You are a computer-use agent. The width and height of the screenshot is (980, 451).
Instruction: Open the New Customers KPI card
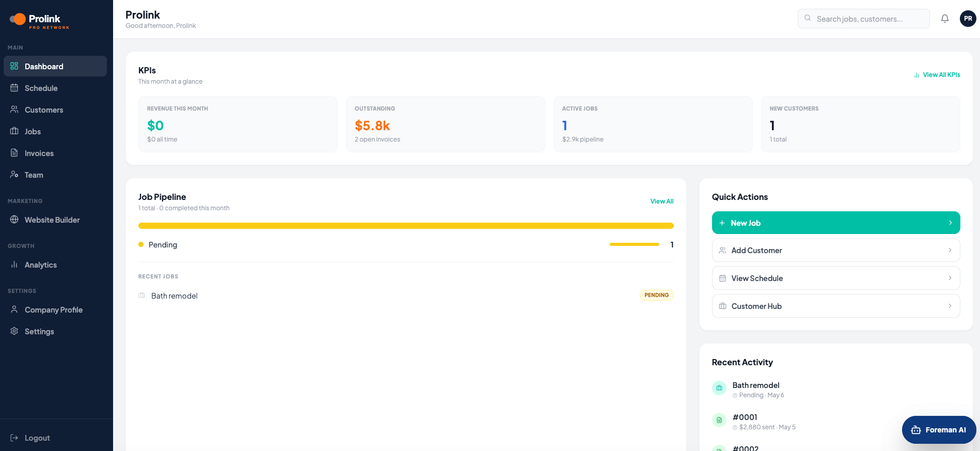pos(861,124)
